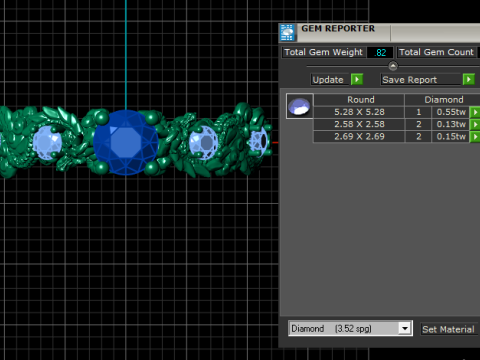Click the Save Report button
The width and height of the screenshot is (480, 360).
point(421,80)
